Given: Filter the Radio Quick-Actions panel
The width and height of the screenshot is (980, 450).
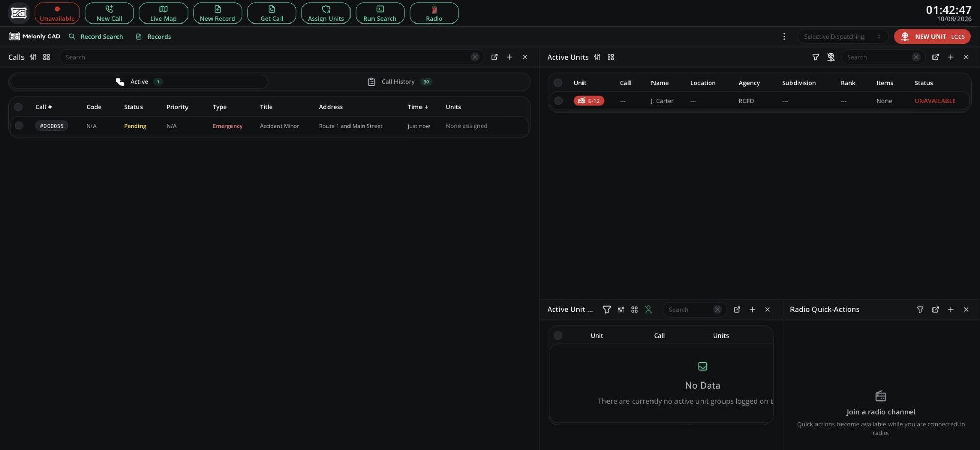Looking at the screenshot, I should 920,310.
